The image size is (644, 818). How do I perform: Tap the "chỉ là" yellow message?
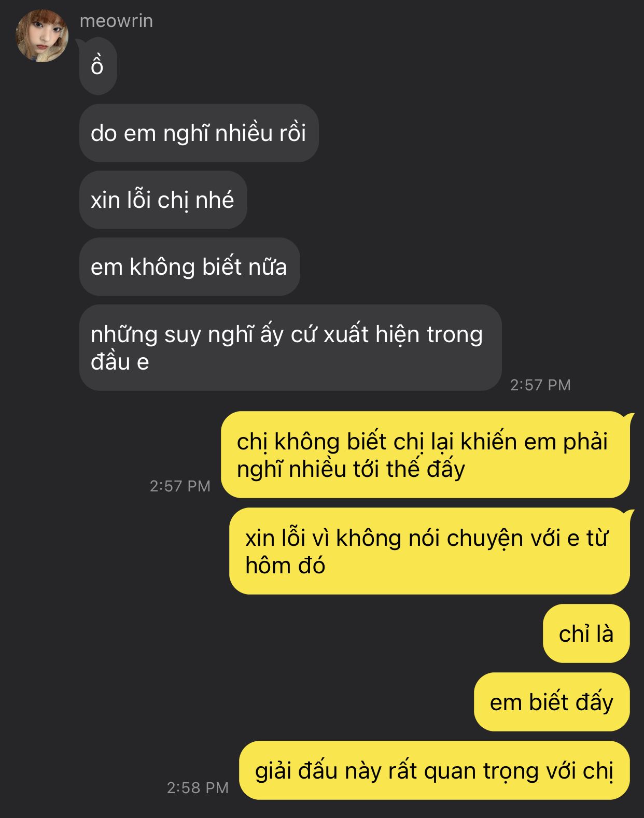click(586, 633)
